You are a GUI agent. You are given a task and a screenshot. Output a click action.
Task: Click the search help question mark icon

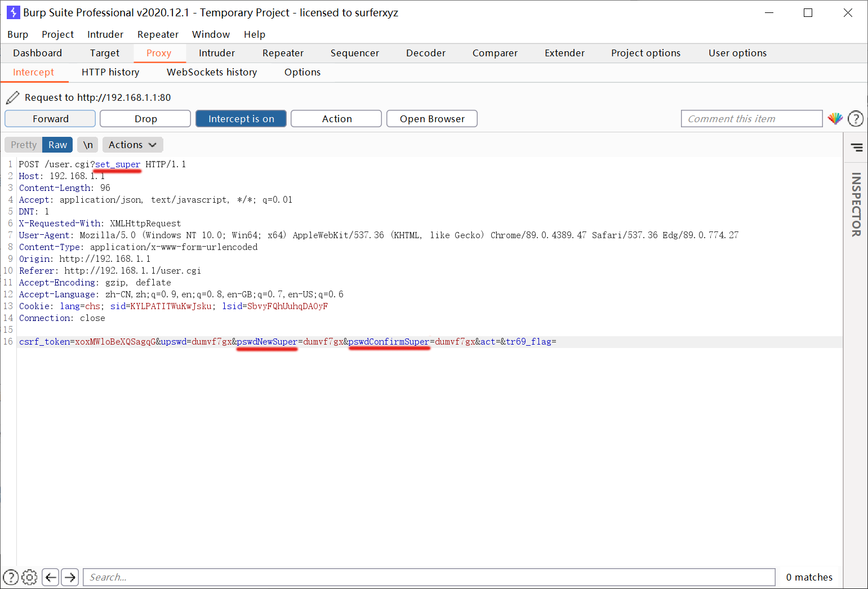[11, 577]
